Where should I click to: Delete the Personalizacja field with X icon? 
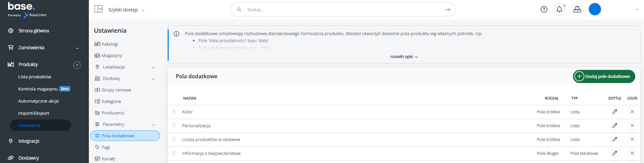click(632, 126)
